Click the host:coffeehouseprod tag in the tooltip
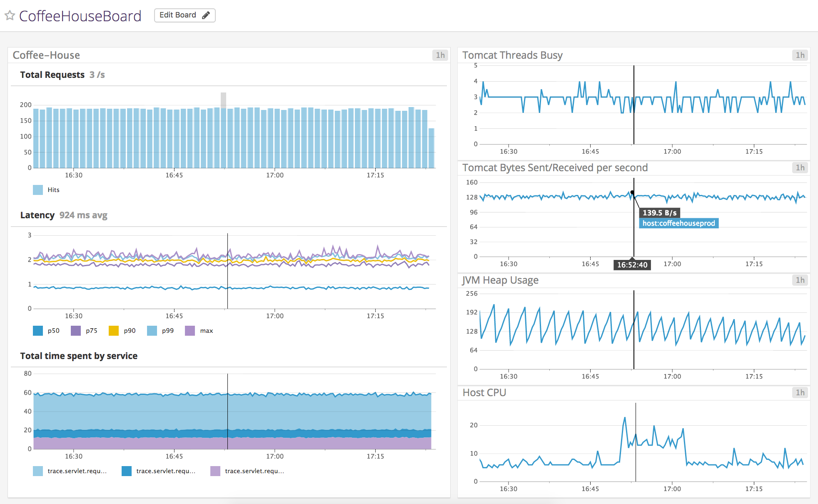Screen dimensions: 818x504 679,223
